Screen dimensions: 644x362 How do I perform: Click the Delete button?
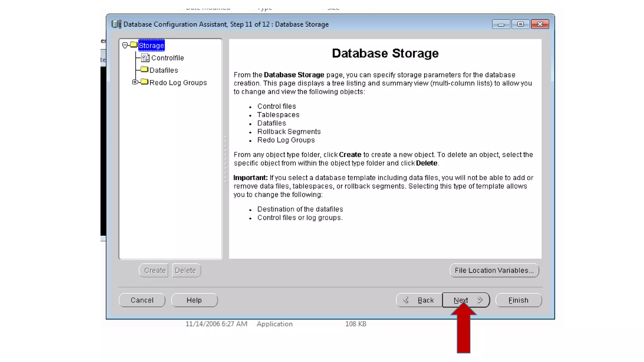185,271
